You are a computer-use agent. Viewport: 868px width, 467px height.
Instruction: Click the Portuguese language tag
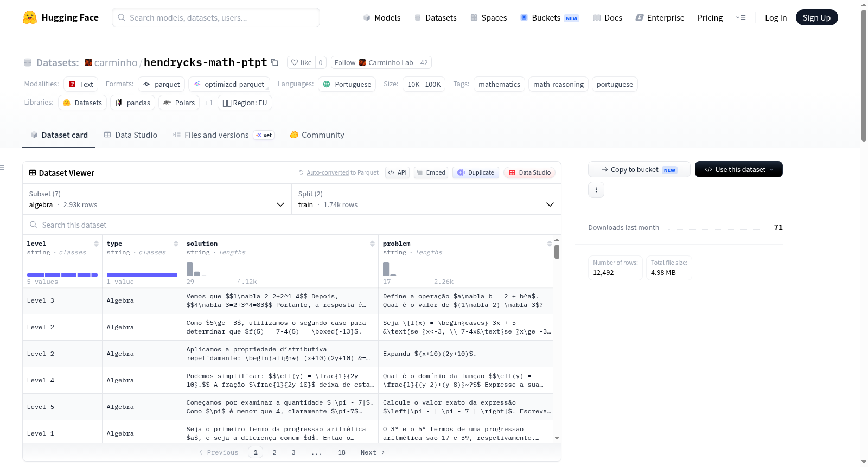tap(347, 84)
